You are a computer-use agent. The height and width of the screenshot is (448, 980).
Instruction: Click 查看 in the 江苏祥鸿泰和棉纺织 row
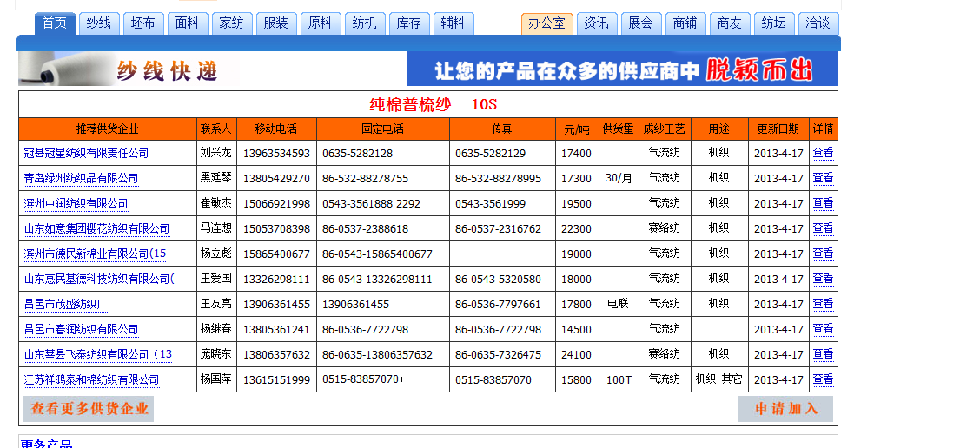[x=823, y=379]
